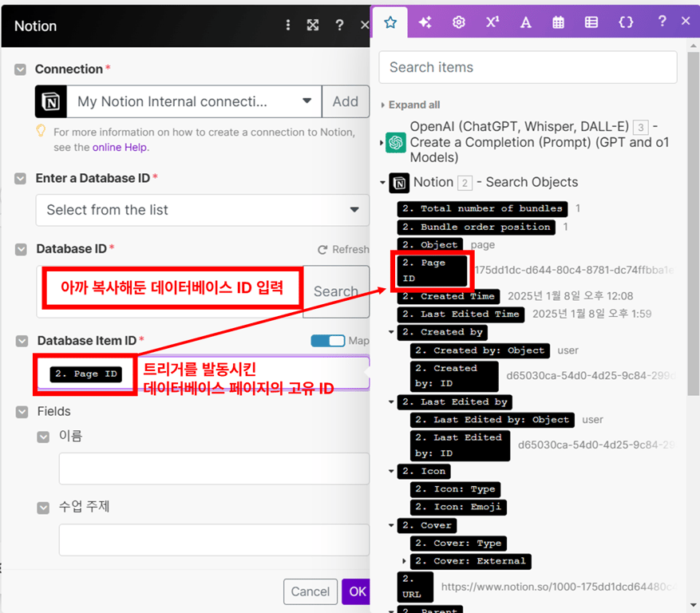Open the calendar date functions tab

[558, 22]
